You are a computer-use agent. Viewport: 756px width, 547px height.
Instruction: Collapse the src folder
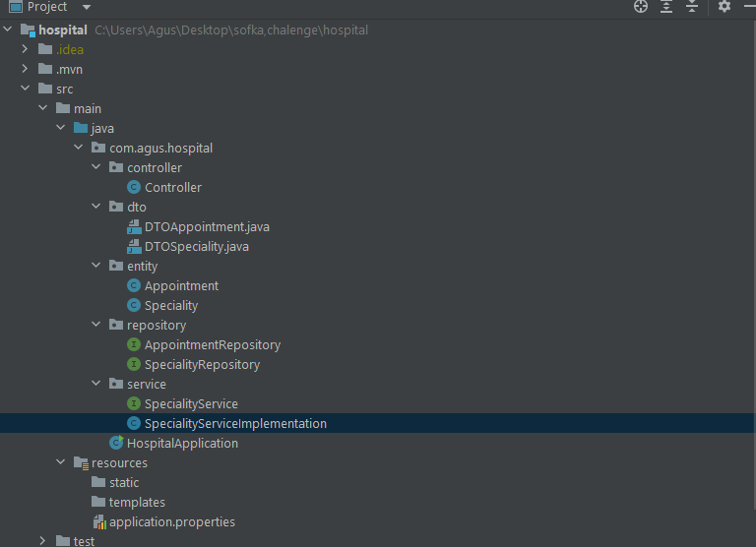tap(25, 89)
